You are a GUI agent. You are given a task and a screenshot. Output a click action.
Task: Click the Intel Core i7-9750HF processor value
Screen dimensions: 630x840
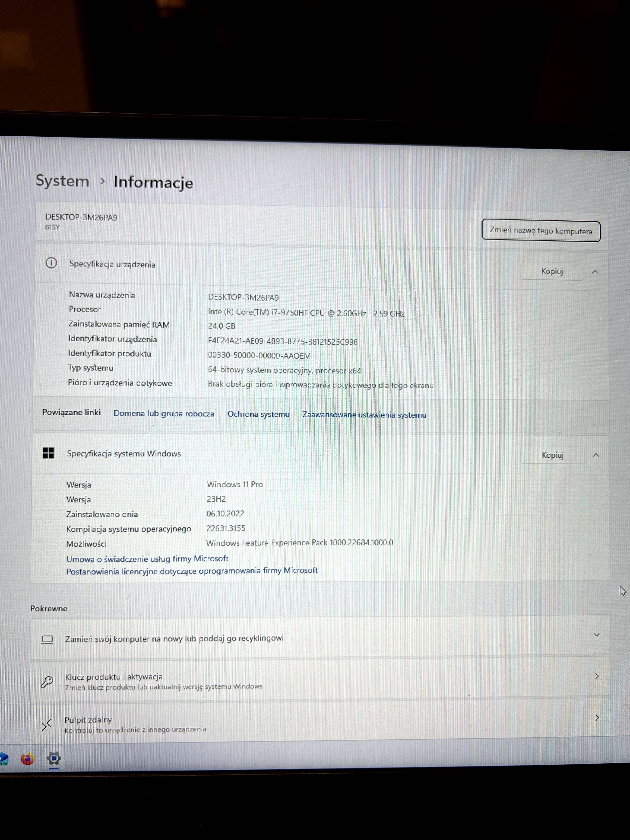tap(306, 313)
